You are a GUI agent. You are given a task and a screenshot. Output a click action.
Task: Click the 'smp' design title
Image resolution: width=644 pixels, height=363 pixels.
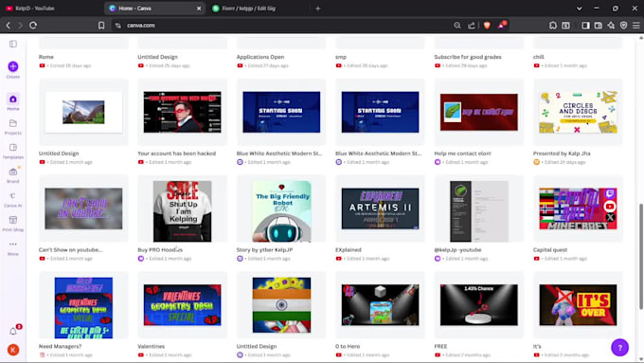coord(341,57)
